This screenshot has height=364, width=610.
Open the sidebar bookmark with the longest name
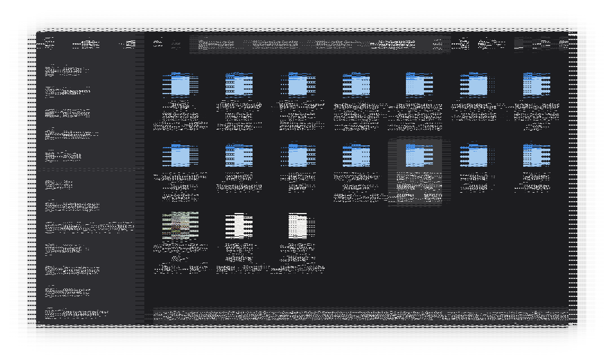click(89, 227)
